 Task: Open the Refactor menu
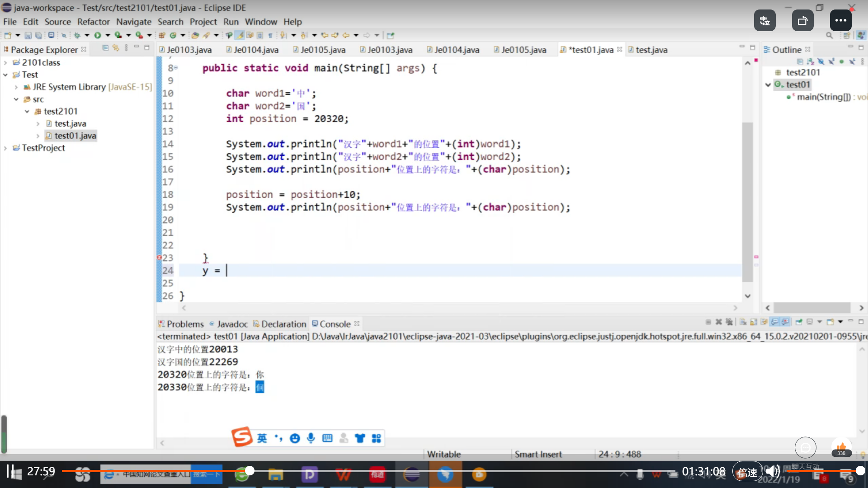pyautogui.click(x=93, y=22)
